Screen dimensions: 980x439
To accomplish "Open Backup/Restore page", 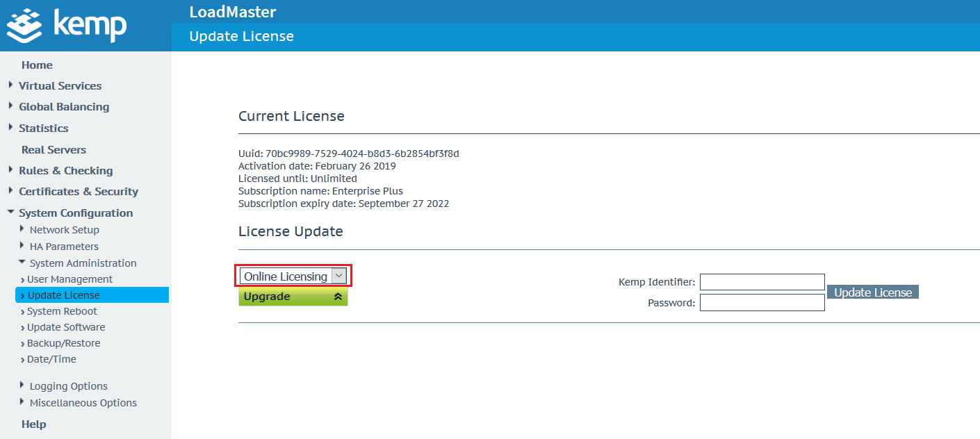I will pyautogui.click(x=63, y=343).
